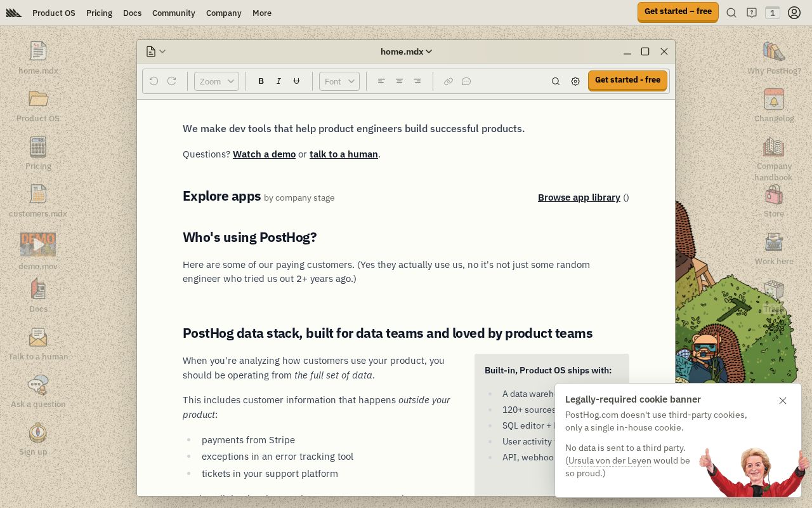Open the comment bubble icon
Screen dimensions: 812x508
pyautogui.click(x=466, y=81)
